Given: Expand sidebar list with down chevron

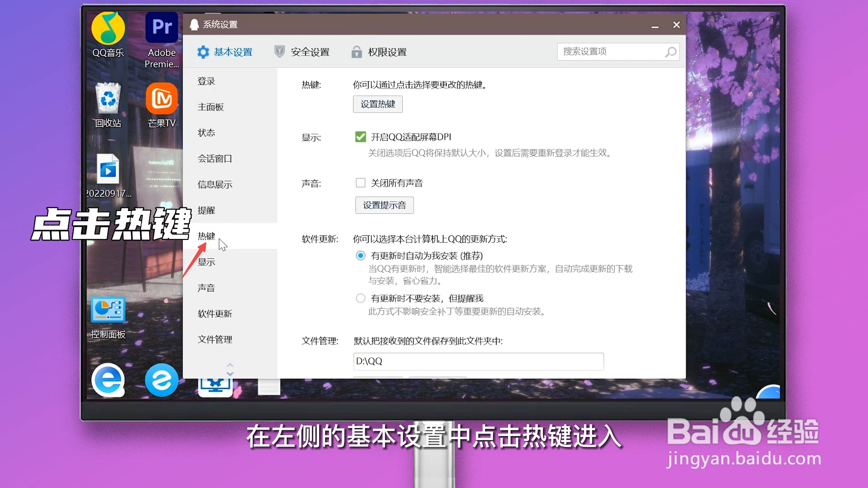Looking at the screenshot, I should 230,374.
